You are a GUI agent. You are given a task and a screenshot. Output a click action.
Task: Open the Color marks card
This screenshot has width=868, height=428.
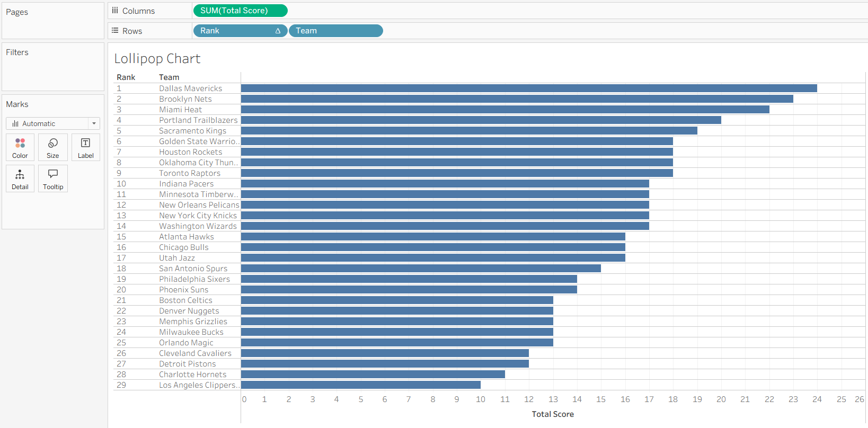click(x=20, y=147)
